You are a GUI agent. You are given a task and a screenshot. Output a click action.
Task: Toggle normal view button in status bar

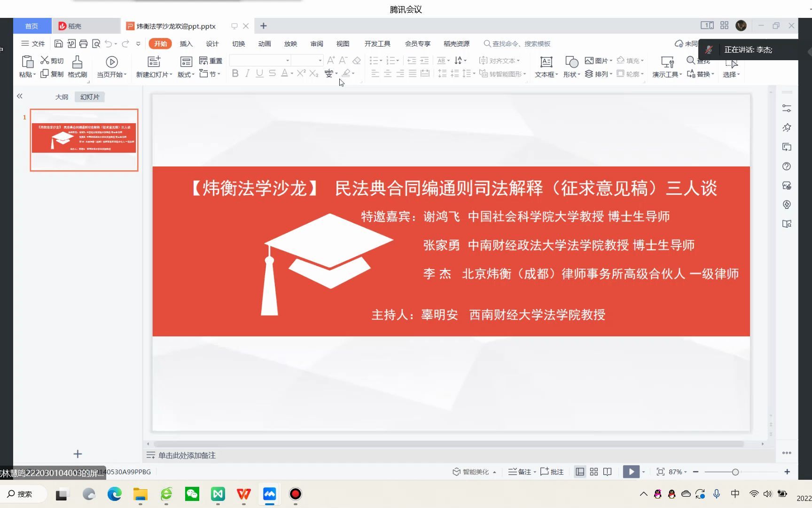(x=580, y=472)
